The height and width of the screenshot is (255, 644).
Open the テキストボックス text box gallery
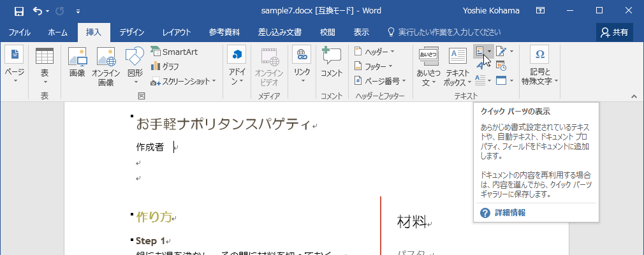pos(458,66)
